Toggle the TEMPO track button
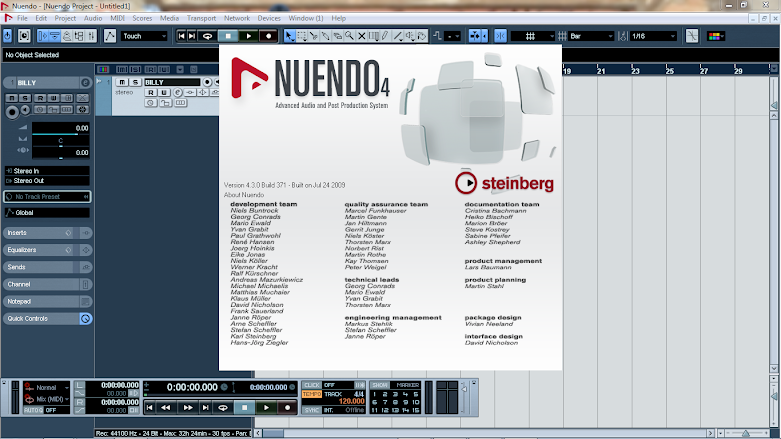Screen dimensions: 781x439 click(x=311, y=394)
